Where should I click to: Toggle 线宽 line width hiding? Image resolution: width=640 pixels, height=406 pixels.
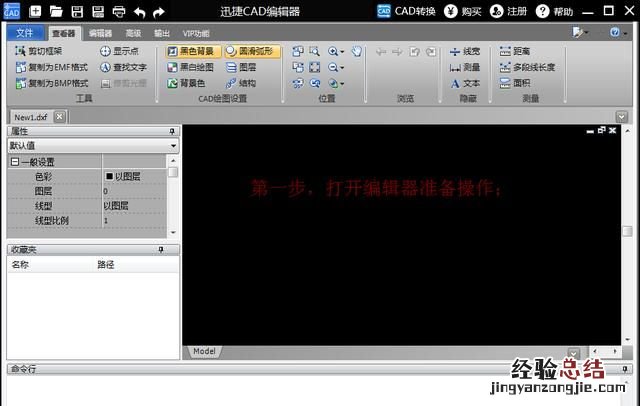(465, 51)
